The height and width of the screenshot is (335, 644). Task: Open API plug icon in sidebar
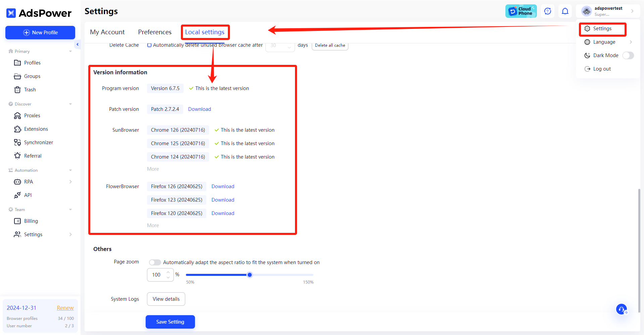(17, 195)
